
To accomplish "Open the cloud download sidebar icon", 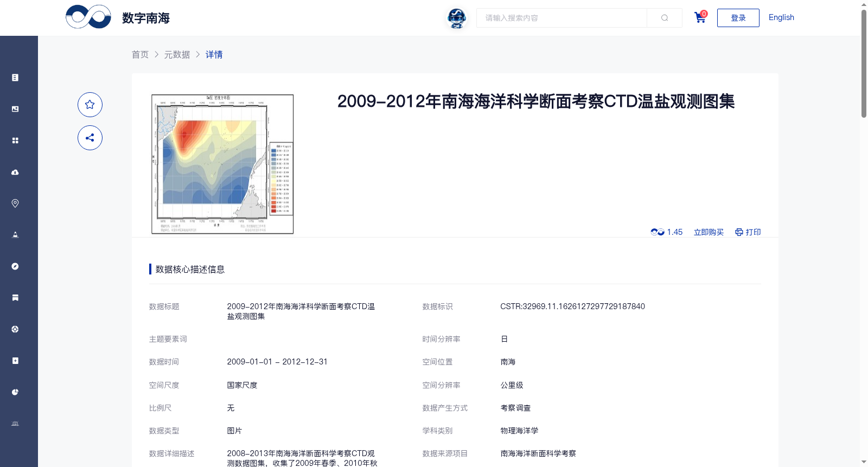I will pyautogui.click(x=15, y=172).
